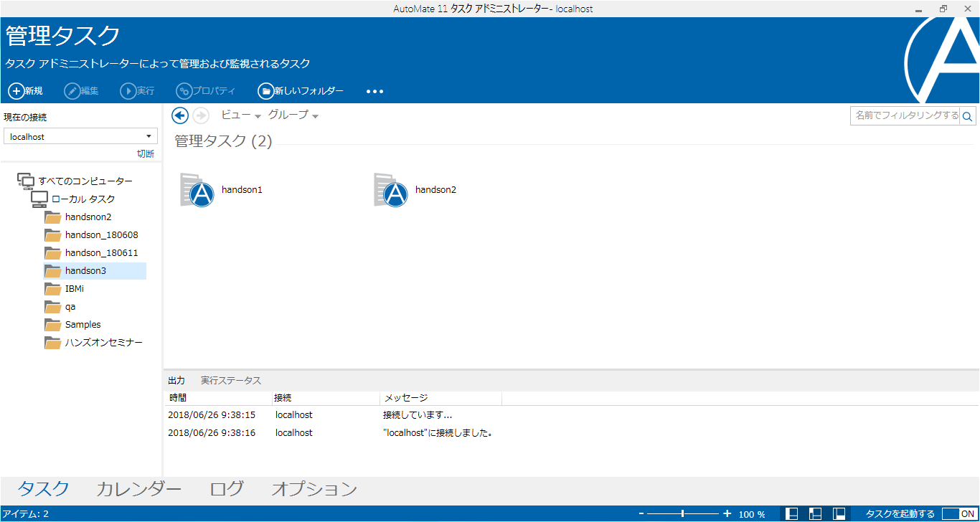The height and width of the screenshot is (522, 980).
Task: Open the ビュー dropdown
Action: [x=240, y=115]
